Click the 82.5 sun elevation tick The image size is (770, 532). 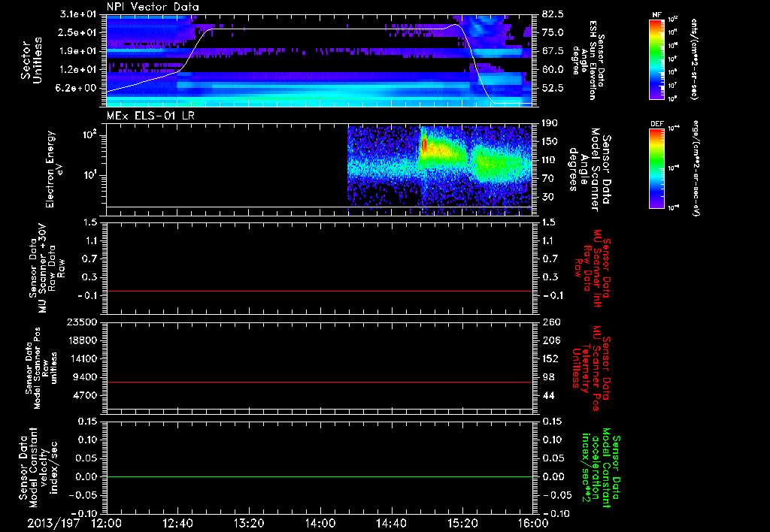(553, 14)
